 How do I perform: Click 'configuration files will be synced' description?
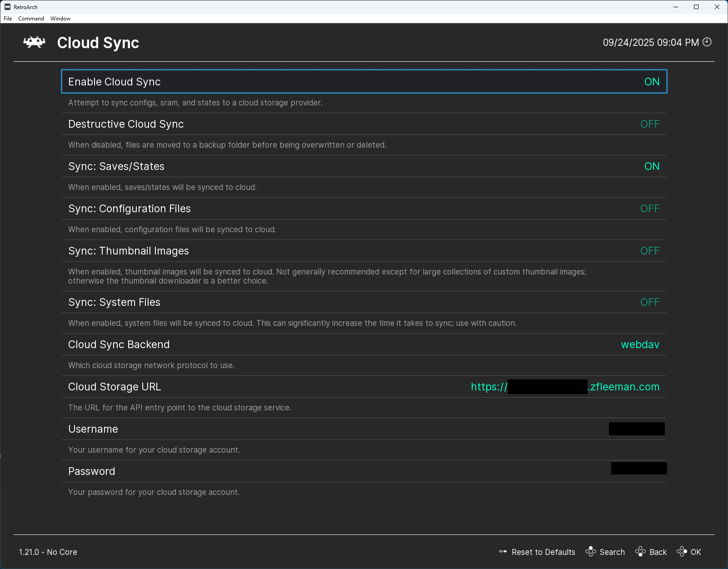click(x=172, y=230)
